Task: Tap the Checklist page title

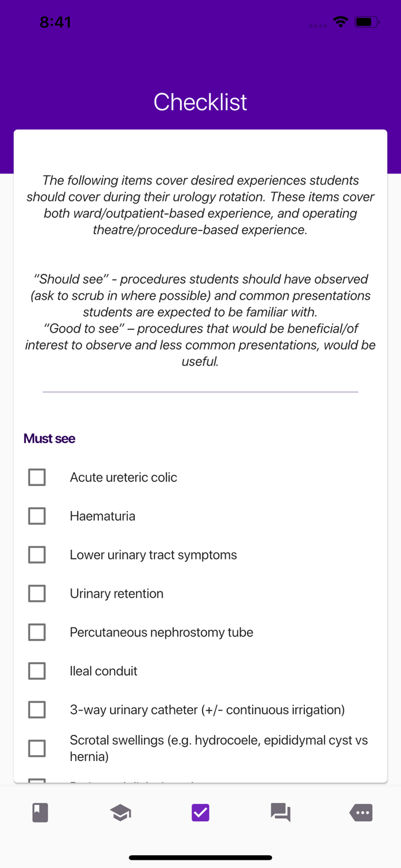Action: tap(200, 102)
